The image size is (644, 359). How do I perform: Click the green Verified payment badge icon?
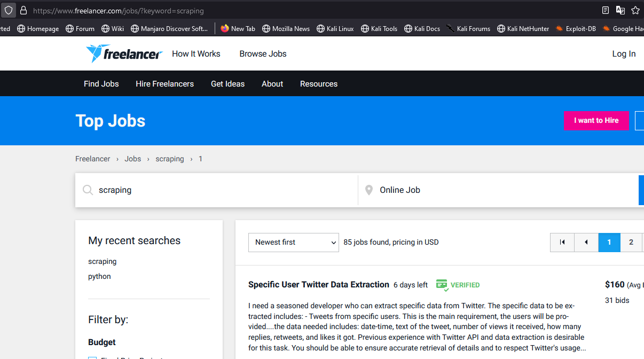coord(442,285)
